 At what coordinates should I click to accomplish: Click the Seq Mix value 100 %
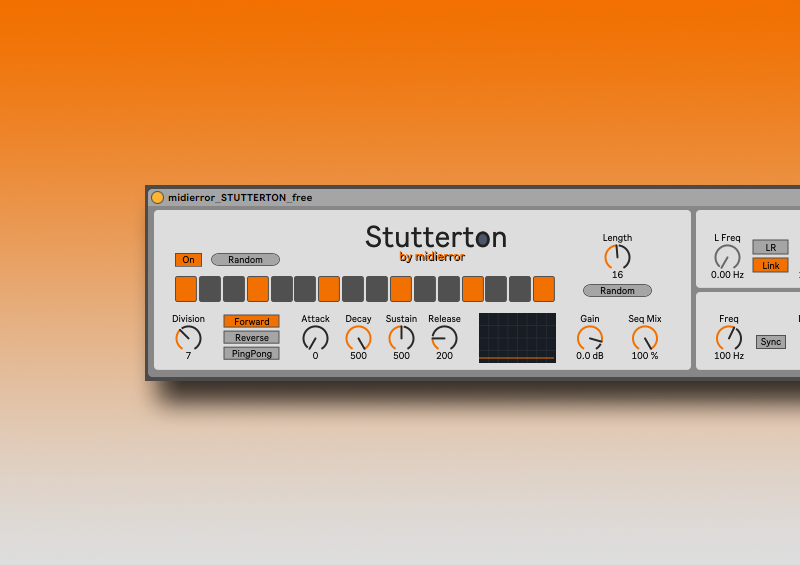(645, 356)
